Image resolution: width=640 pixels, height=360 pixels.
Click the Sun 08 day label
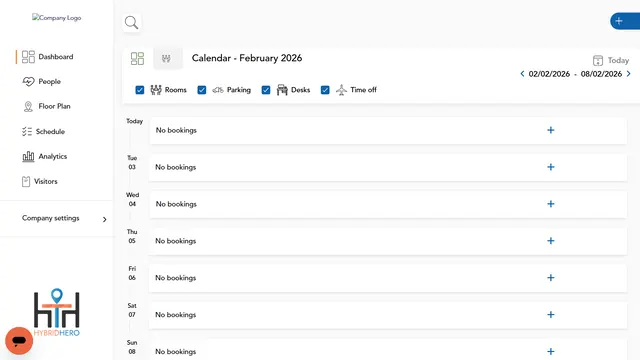coord(132,347)
